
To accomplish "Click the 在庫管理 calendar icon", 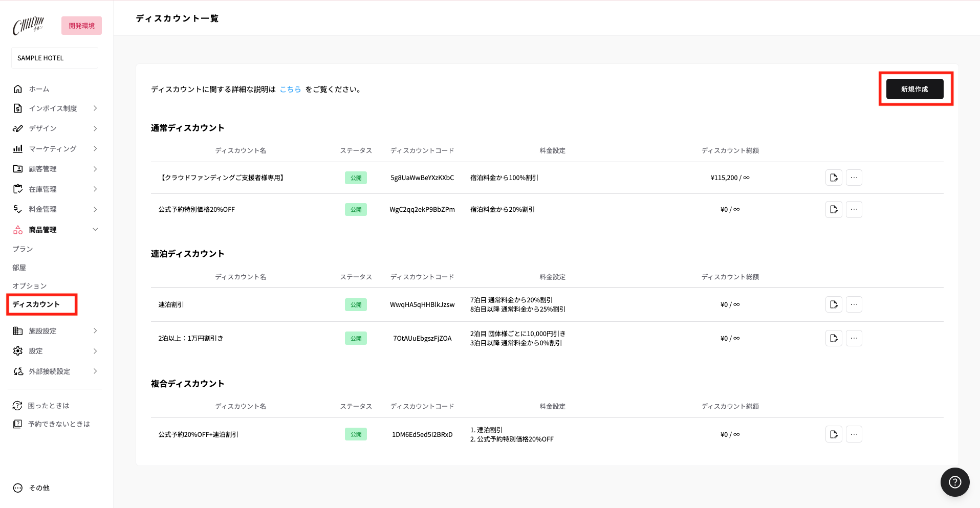I will coord(18,189).
